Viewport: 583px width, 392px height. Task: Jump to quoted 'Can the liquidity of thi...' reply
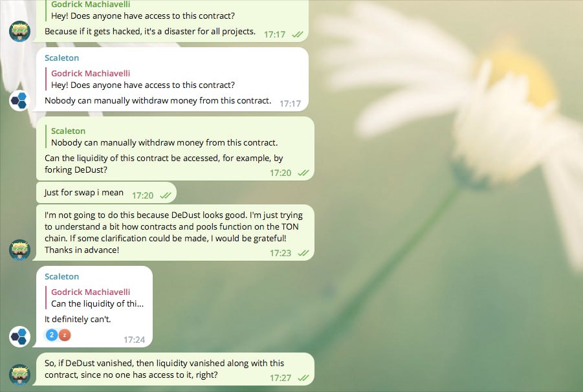tap(95, 298)
